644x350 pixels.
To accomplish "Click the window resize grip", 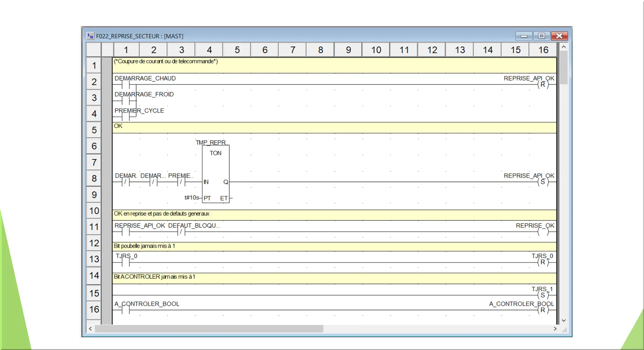I will (564, 330).
